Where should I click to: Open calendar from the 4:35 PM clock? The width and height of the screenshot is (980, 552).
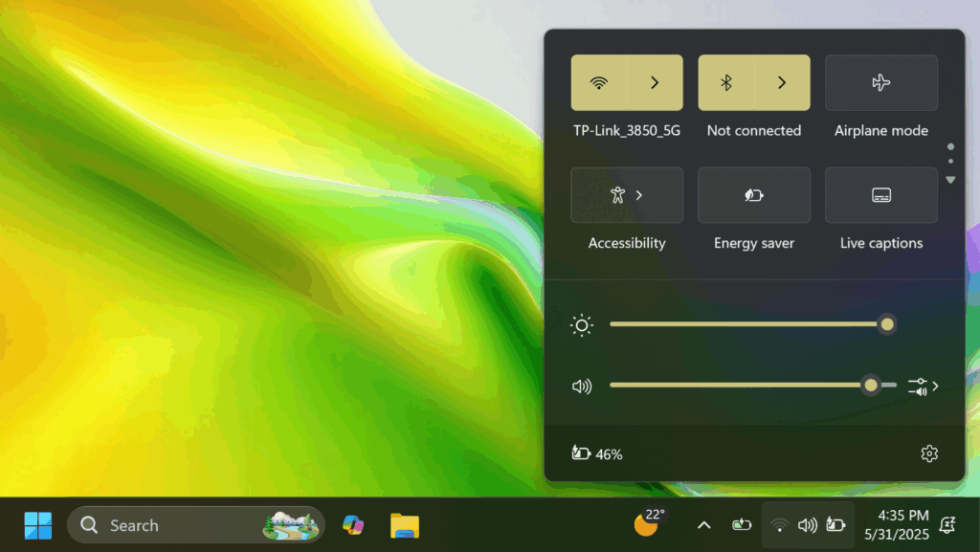[x=897, y=525]
